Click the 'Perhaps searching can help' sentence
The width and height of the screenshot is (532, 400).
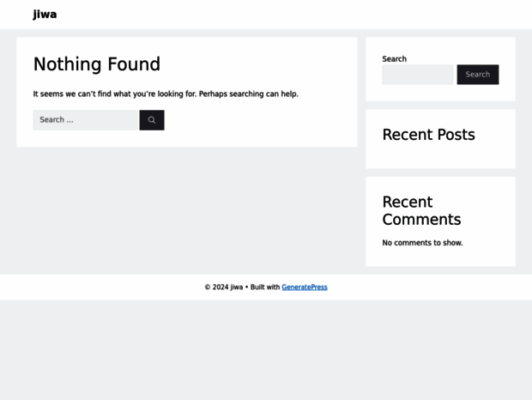[248, 94]
